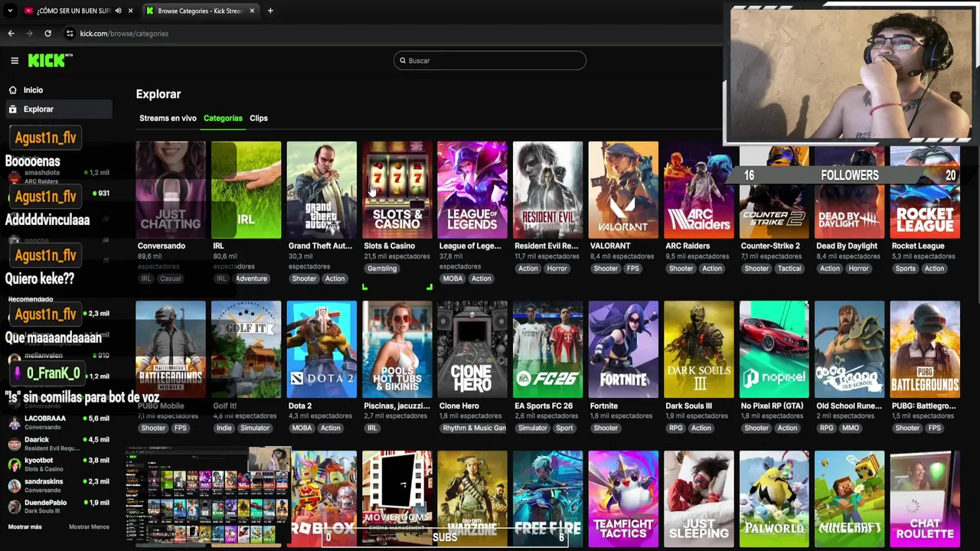The width and height of the screenshot is (980, 551).
Task: Switch to the Clips tab
Action: (259, 119)
